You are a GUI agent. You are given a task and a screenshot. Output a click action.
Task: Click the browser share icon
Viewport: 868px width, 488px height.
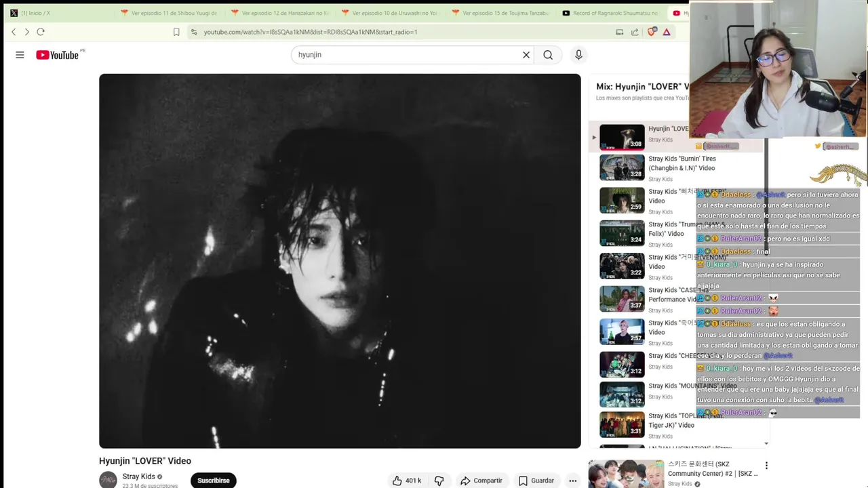[x=635, y=32]
